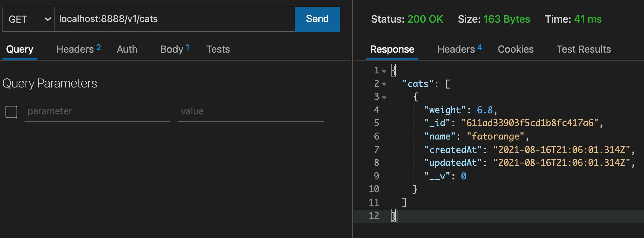The height and width of the screenshot is (238, 644).
Task: Switch to the Query tab
Action: pyautogui.click(x=20, y=49)
